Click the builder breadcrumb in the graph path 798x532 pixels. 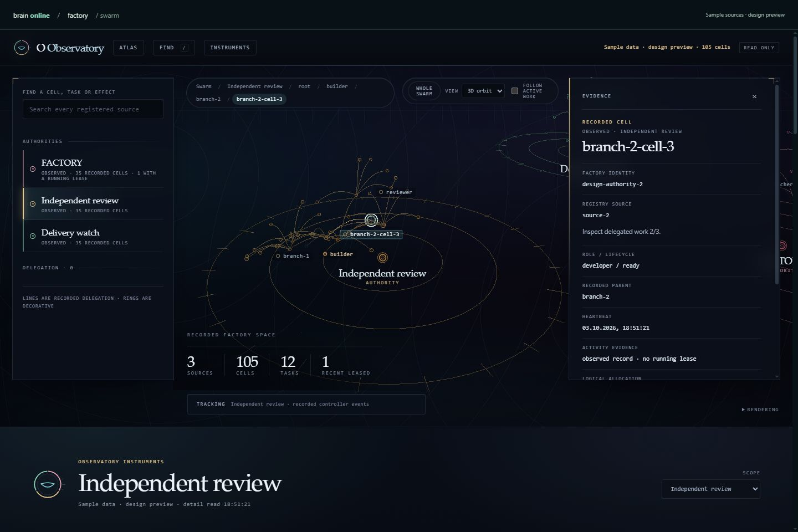[337, 86]
